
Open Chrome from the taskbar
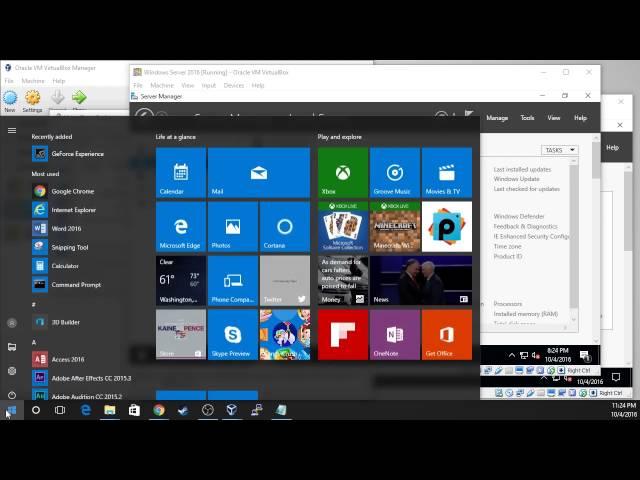[x=159, y=410]
